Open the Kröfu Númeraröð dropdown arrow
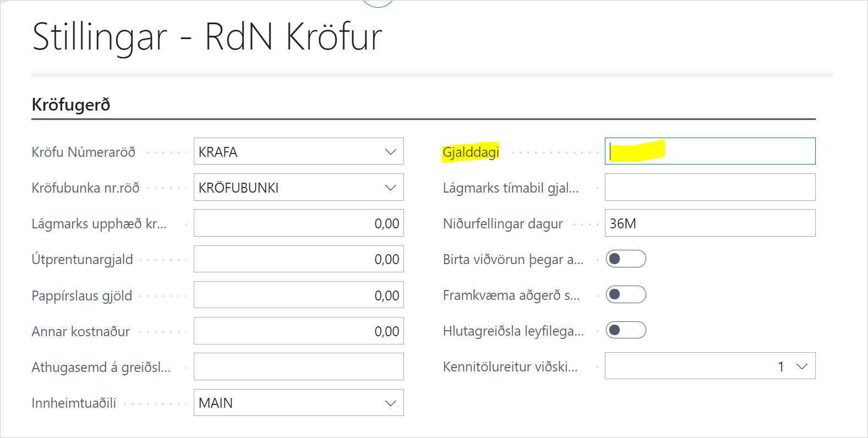The image size is (868, 438). [x=390, y=152]
